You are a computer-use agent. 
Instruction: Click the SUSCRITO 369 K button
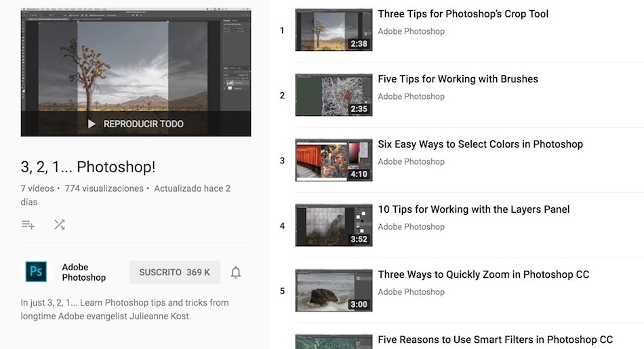(174, 272)
